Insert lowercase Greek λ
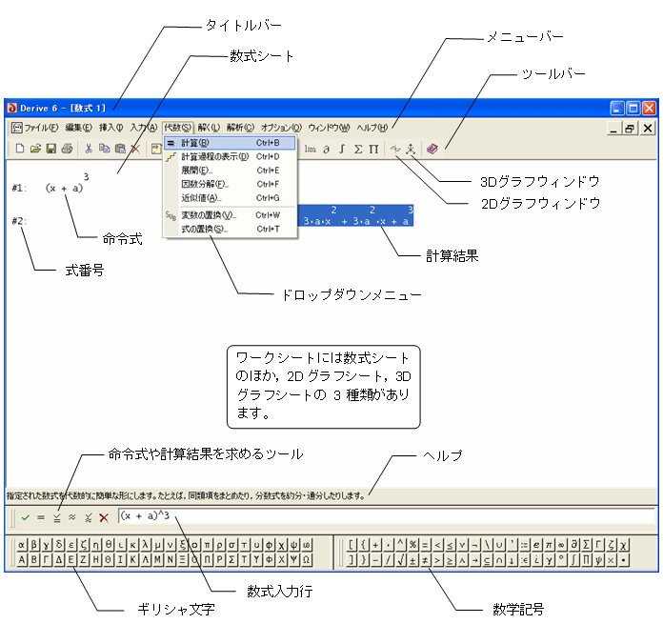Image resolution: width=663 pixels, height=644 pixels. point(145,545)
